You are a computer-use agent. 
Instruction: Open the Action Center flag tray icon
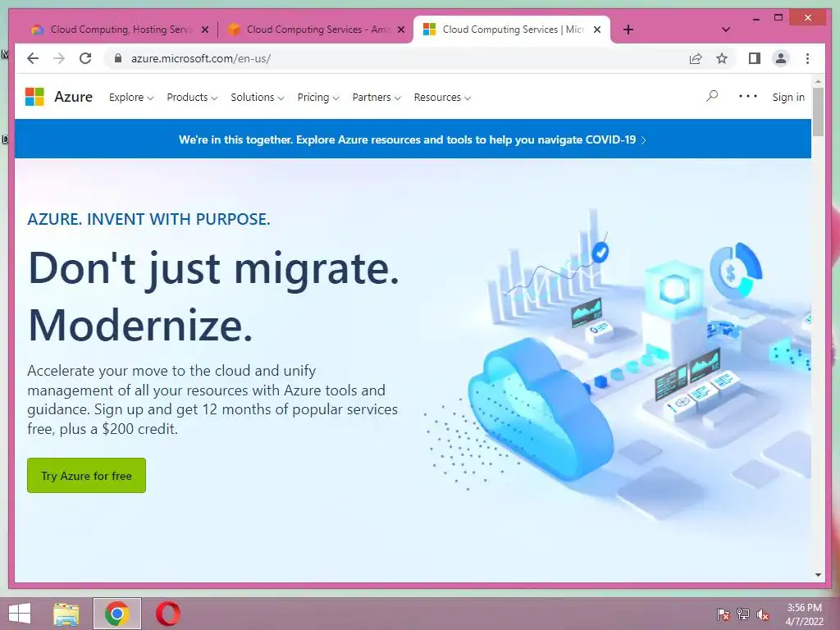pyautogui.click(x=723, y=614)
